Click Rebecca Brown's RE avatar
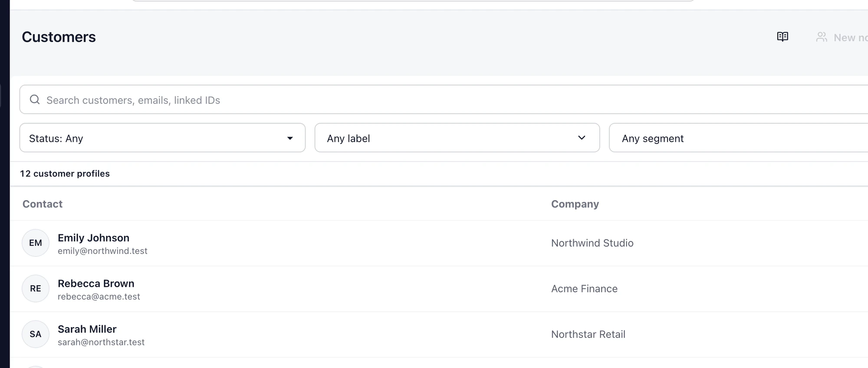This screenshot has width=868, height=368. point(36,289)
